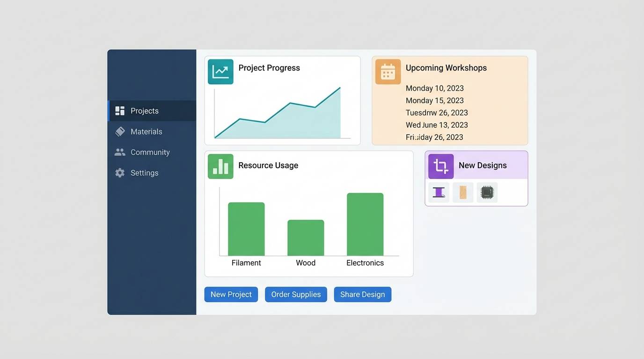
Task: Select the Projects grid icon in sidebar
Action: 119,111
